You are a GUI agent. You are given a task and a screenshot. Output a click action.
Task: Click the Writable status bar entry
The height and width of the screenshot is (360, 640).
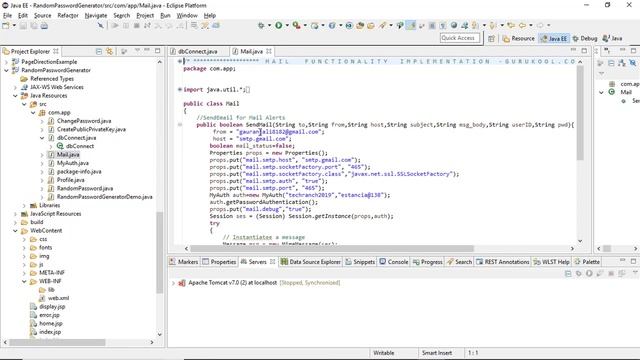tap(384, 353)
